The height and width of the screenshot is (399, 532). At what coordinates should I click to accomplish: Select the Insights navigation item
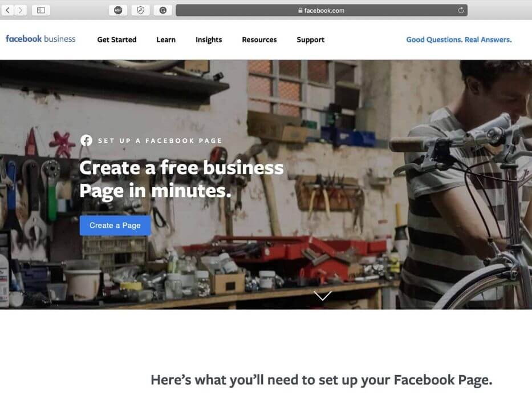coord(209,40)
